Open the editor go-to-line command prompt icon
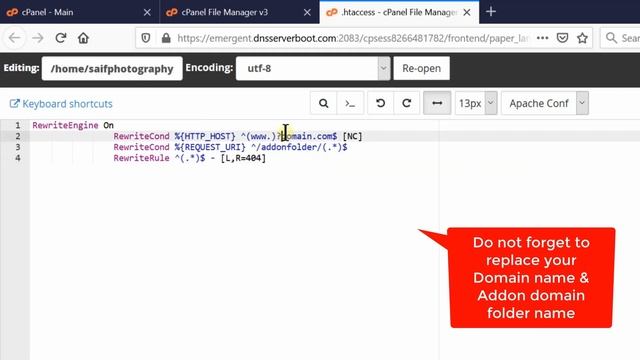Image resolution: width=640 pixels, height=360 pixels. coord(350,103)
